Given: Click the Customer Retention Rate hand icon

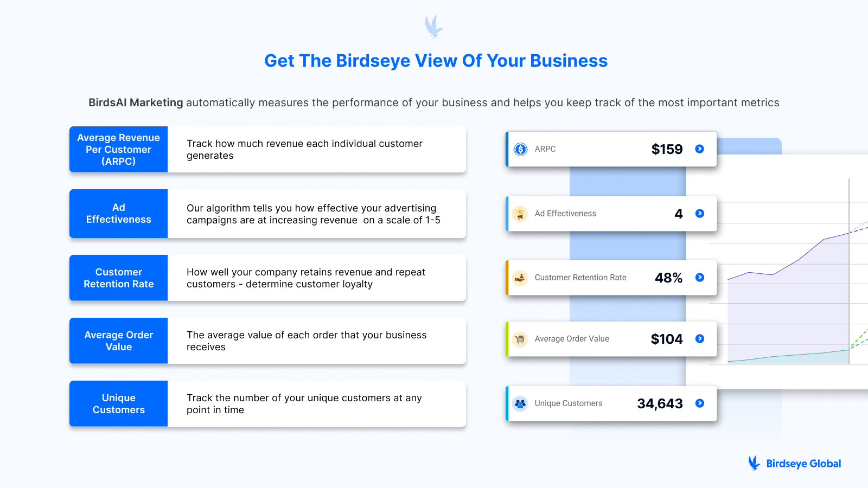Looking at the screenshot, I should pos(520,278).
